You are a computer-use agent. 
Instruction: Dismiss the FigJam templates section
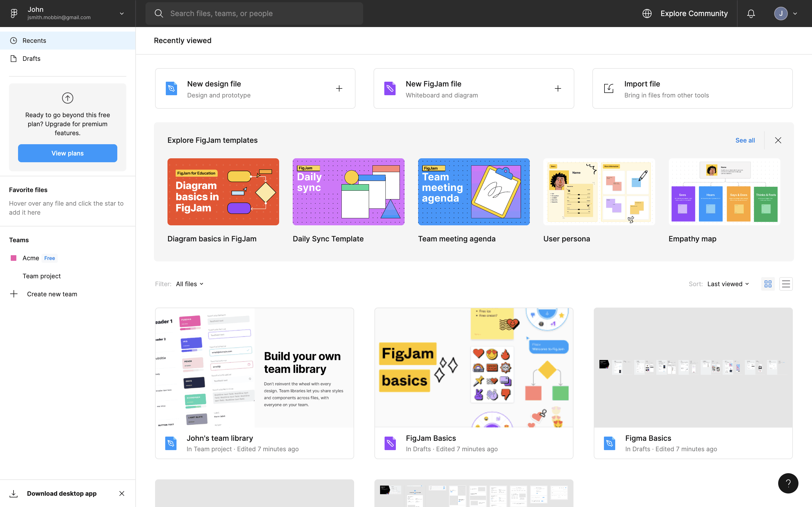(778, 140)
